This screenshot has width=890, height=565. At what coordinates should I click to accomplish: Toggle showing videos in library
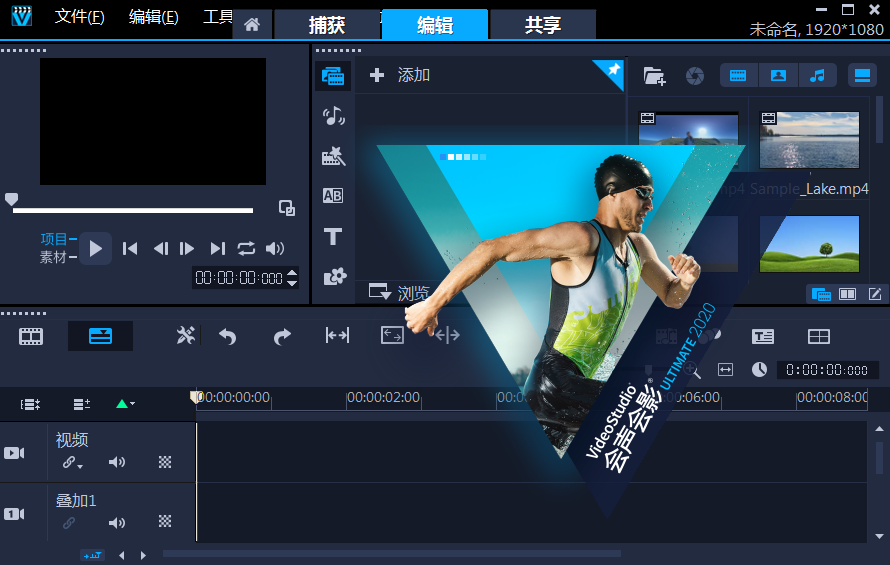pos(738,76)
